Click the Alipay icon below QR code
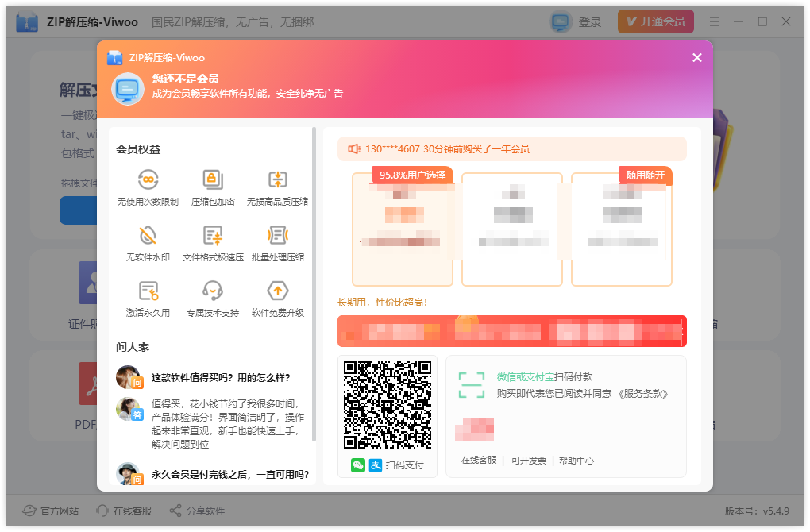The height and width of the screenshot is (532, 810). tap(376, 465)
